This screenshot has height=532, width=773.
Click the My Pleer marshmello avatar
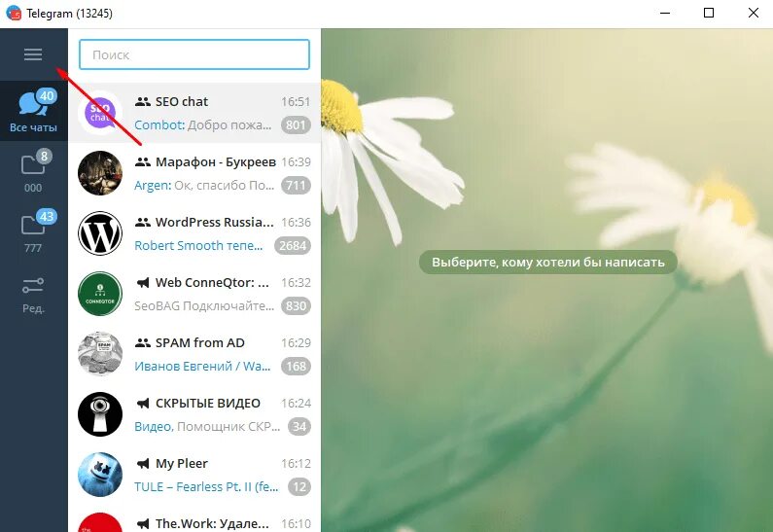tap(100, 475)
